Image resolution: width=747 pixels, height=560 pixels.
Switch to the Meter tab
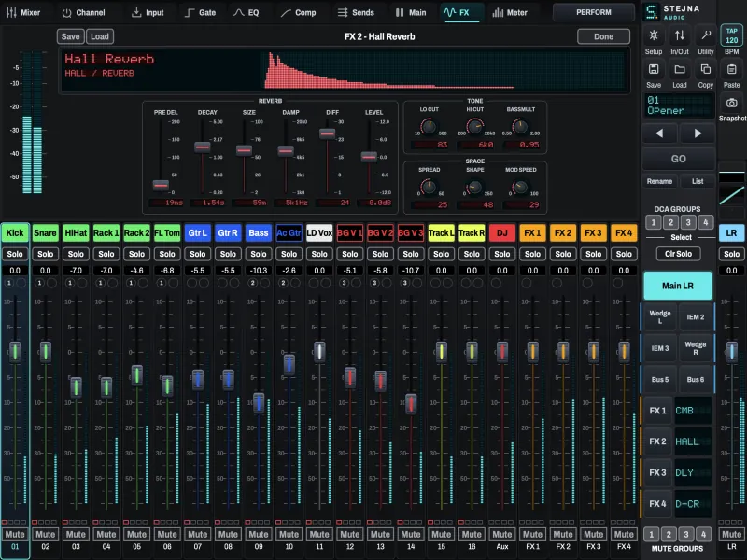(x=510, y=12)
